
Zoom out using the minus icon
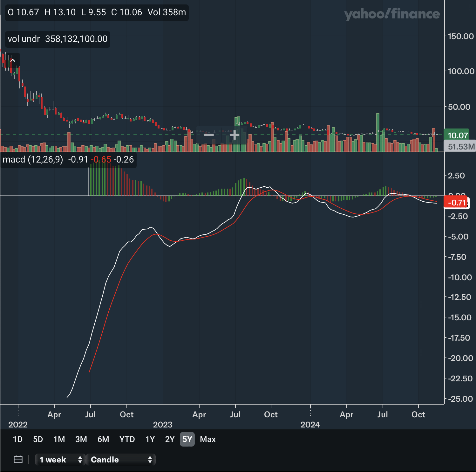point(209,135)
